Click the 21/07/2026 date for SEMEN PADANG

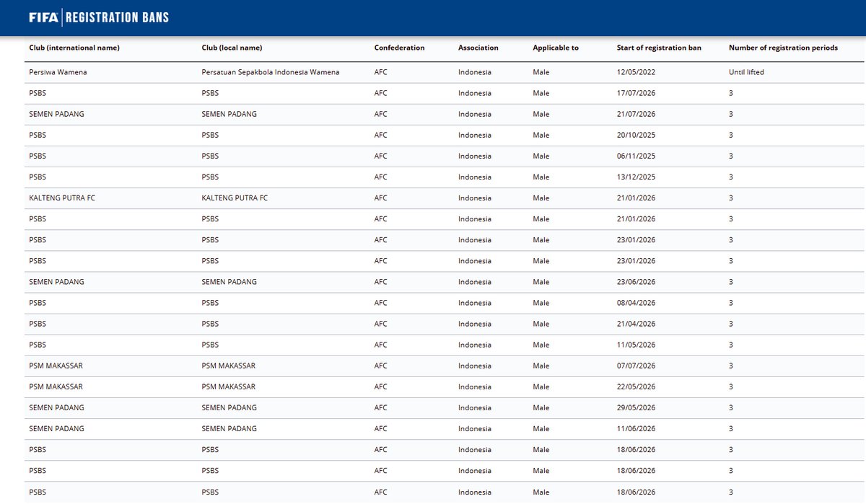pos(636,114)
